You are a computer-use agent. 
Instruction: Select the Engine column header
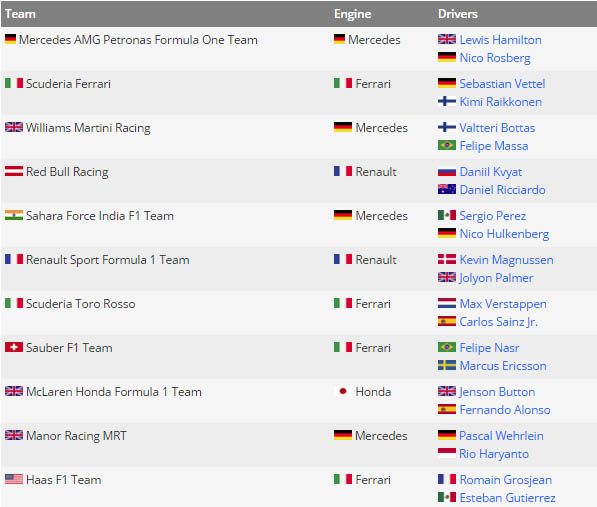[353, 14]
